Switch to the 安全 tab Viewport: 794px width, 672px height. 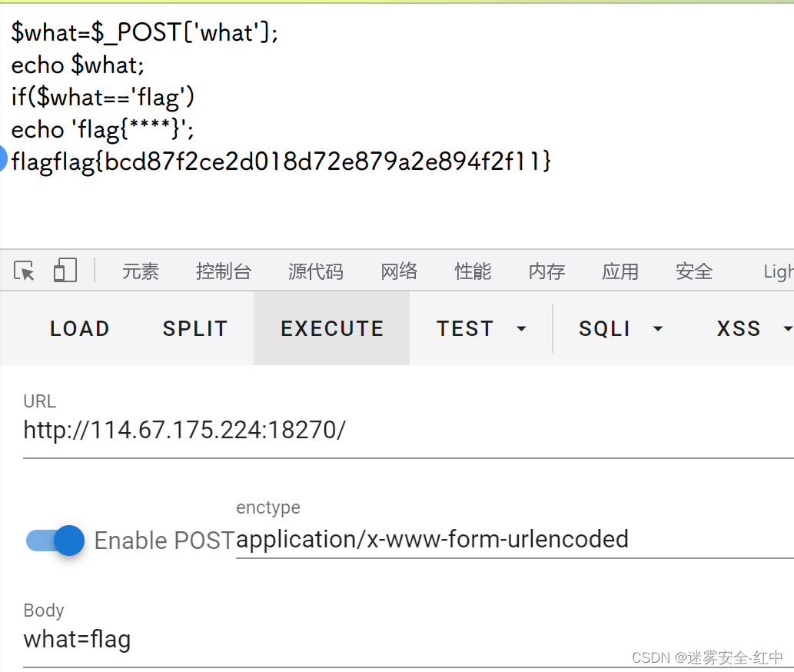[694, 271]
